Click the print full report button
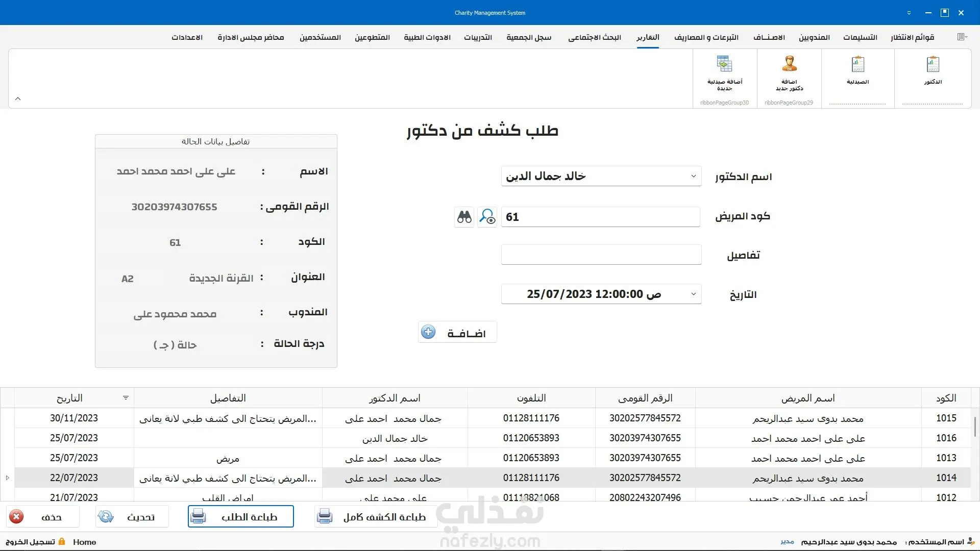Image resolution: width=980 pixels, height=551 pixels. (x=376, y=517)
